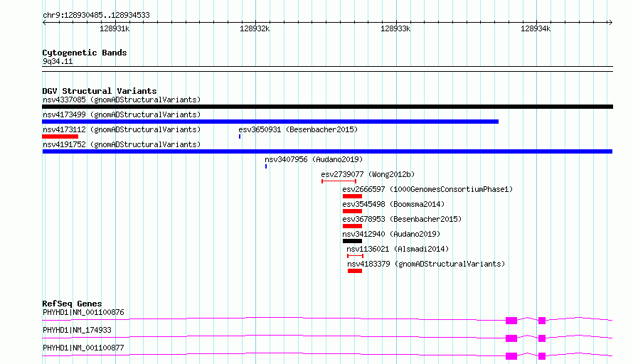Select the black nsv3412940 variant bar
This screenshot has width=633, height=364.
coord(353,241)
